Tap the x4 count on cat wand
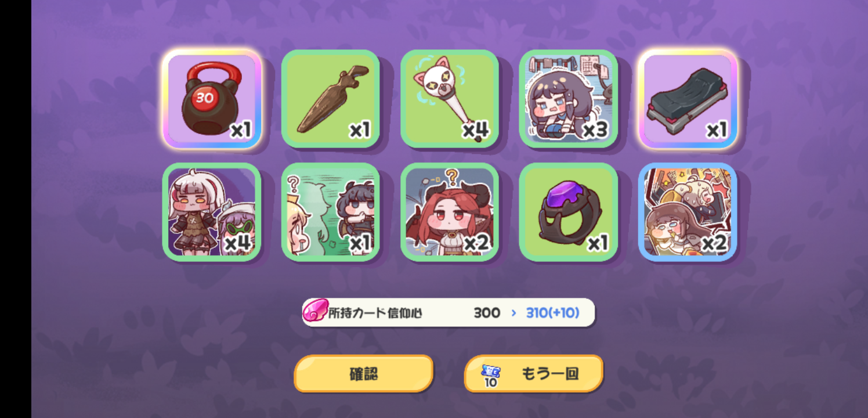 pyautogui.click(x=475, y=131)
